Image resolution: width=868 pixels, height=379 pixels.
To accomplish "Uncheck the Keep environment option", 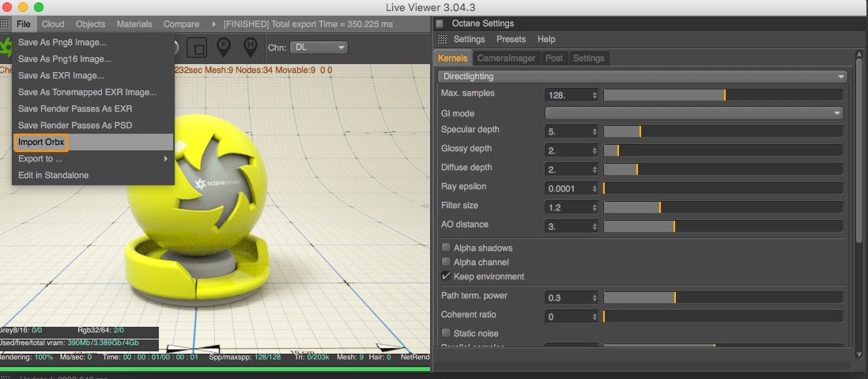I will click(446, 276).
